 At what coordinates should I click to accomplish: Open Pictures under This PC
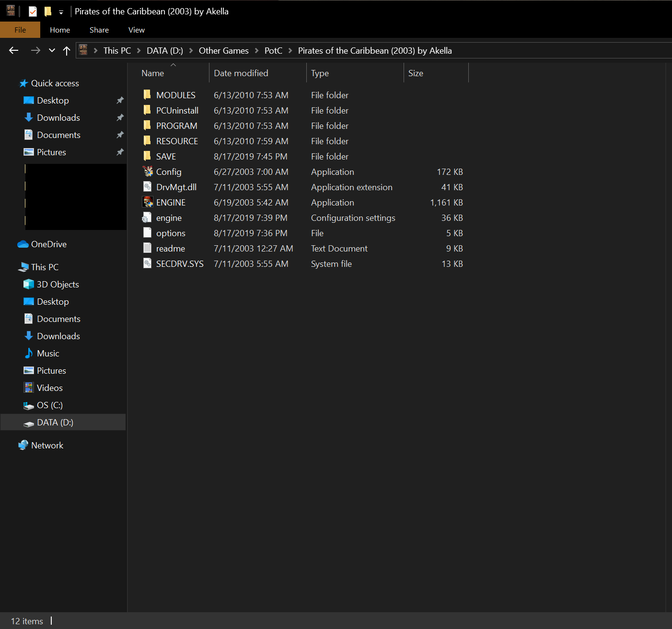[51, 370]
